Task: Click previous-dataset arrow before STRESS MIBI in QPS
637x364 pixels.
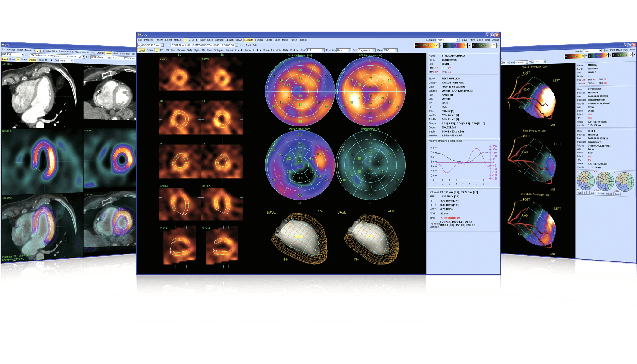Action: (x=87, y=57)
